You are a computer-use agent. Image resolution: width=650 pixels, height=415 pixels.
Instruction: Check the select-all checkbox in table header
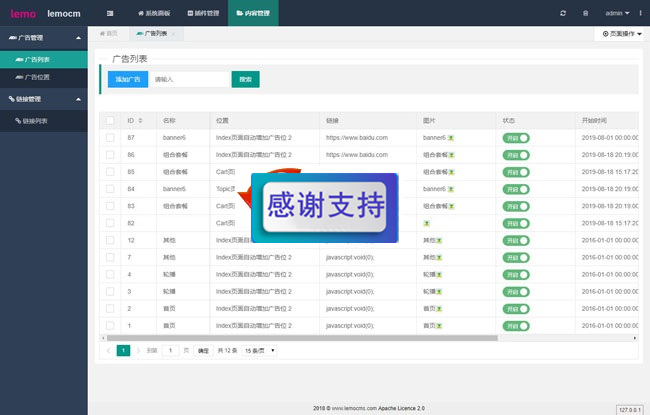point(110,121)
